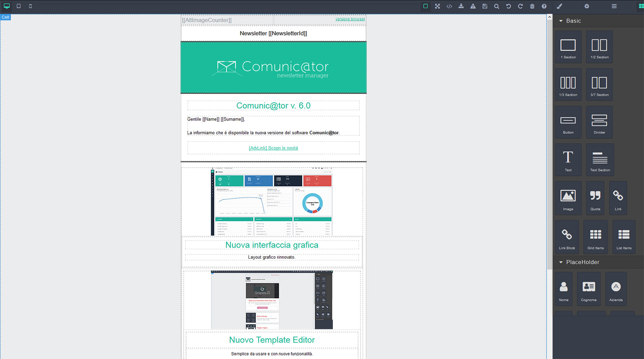Open the view code panel
The image size is (644, 359).
(x=449, y=6)
